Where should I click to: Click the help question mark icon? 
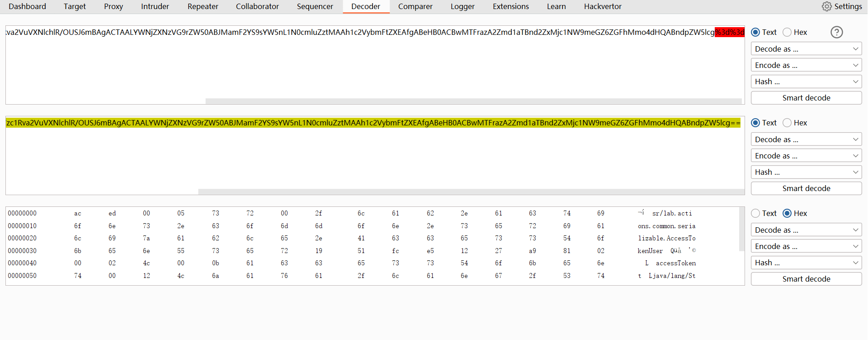(836, 32)
